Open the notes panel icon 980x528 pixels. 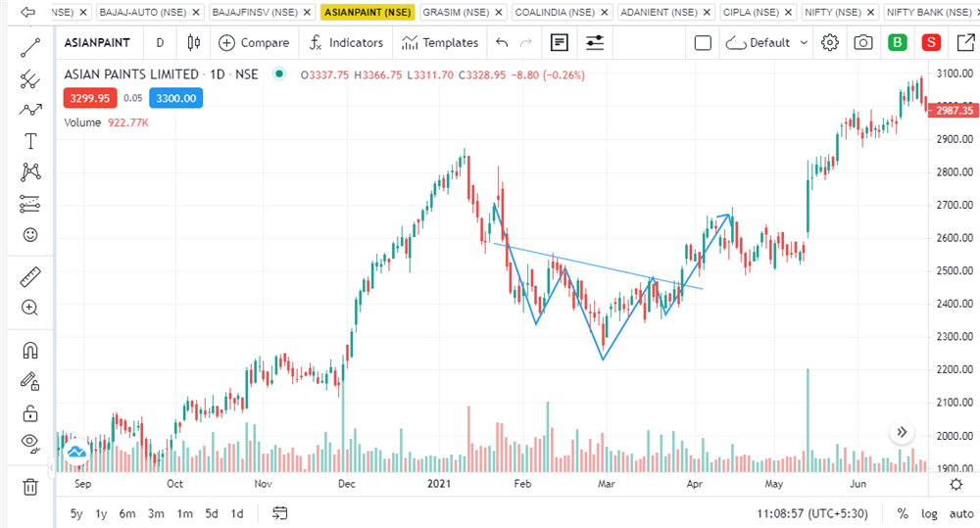(x=560, y=42)
